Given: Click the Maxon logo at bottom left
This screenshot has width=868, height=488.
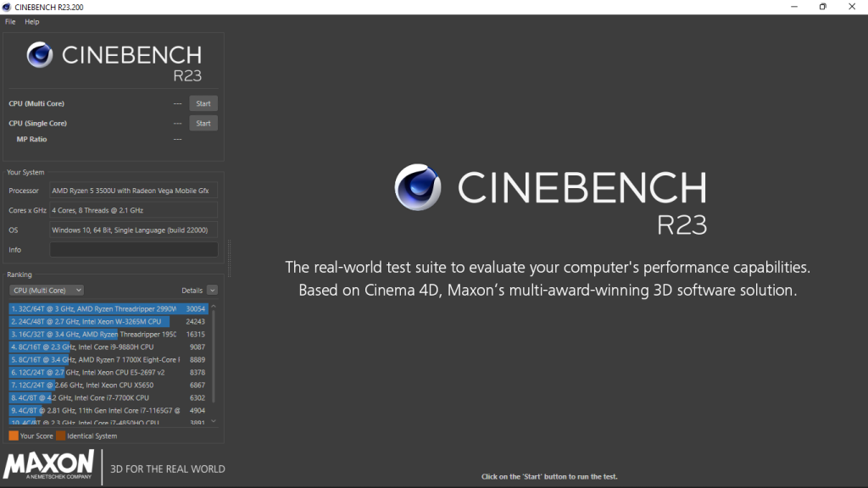Looking at the screenshot, I should (x=48, y=465).
